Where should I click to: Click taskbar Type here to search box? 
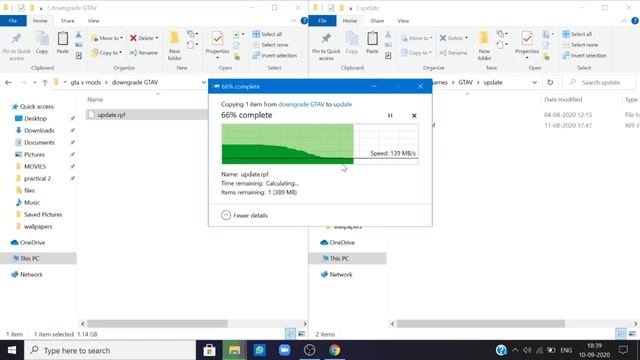110,350
